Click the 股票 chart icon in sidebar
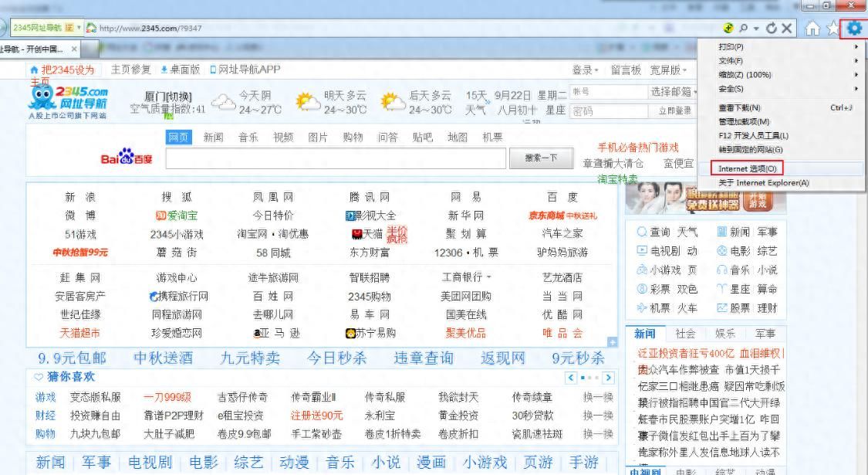Screen dimensions: 868x475 point(721,307)
